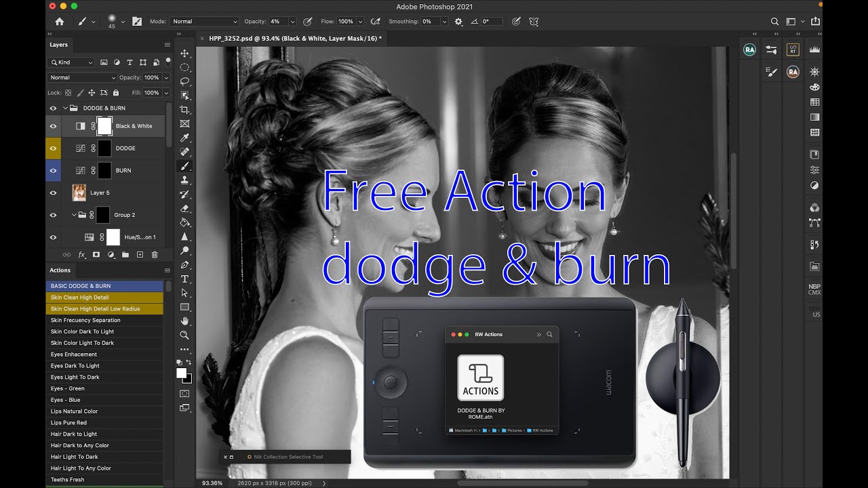Collapse Group 2 in layers
This screenshot has height=488, width=868.
(74, 216)
